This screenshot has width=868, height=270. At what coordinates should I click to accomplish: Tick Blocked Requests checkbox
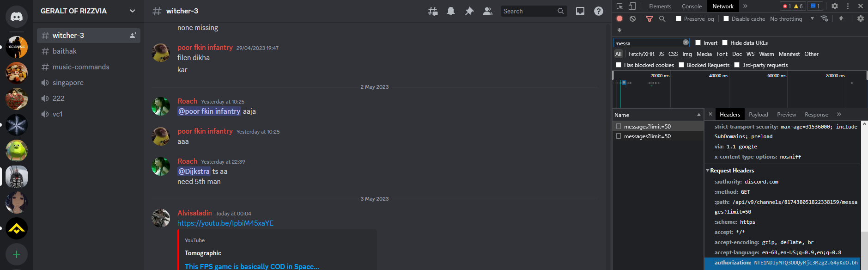pos(681,65)
